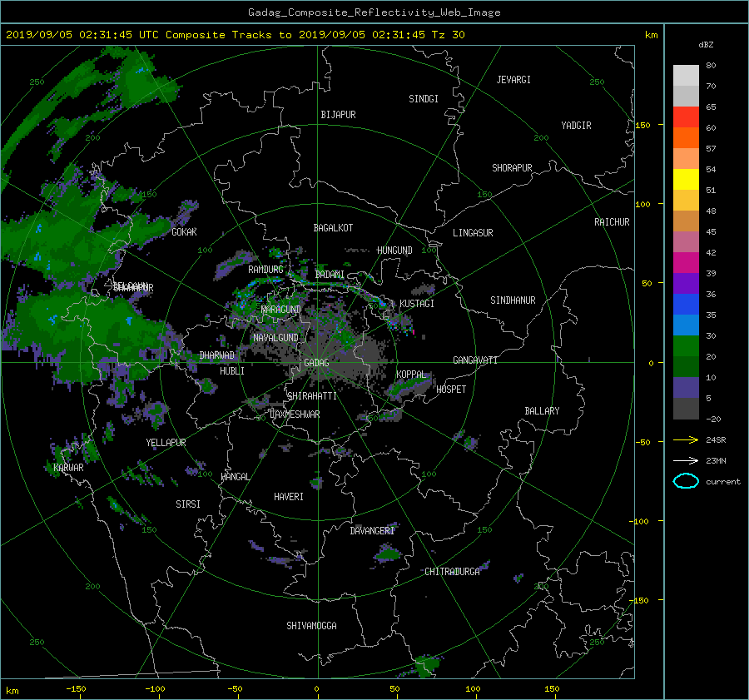749x700 pixels.
Task: Pick the red 65–60 dBZ swatch
Action: (x=686, y=117)
